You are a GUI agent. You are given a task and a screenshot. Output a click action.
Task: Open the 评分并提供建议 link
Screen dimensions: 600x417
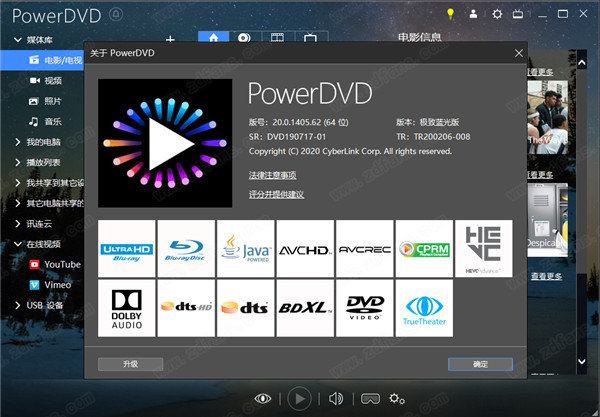(x=276, y=194)
